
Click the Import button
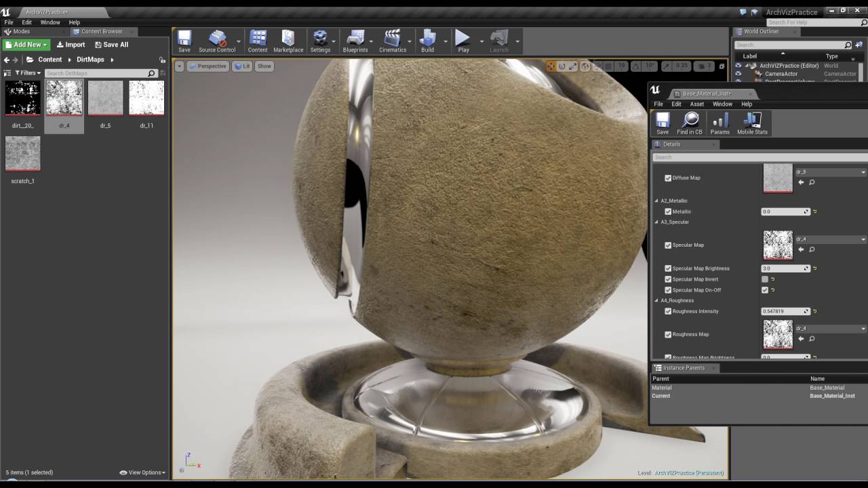coord(71,45)
